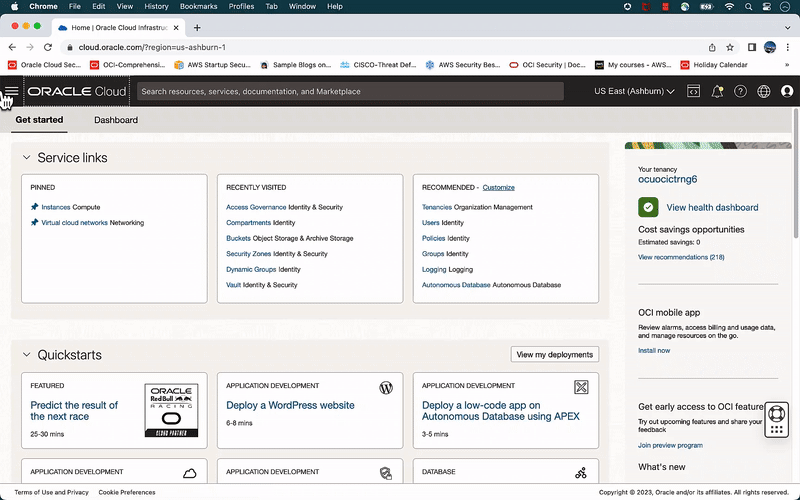Close the Oracle Cloud Infrastructure tab
The image size is (800, 500).
click(x=176, y=28)
